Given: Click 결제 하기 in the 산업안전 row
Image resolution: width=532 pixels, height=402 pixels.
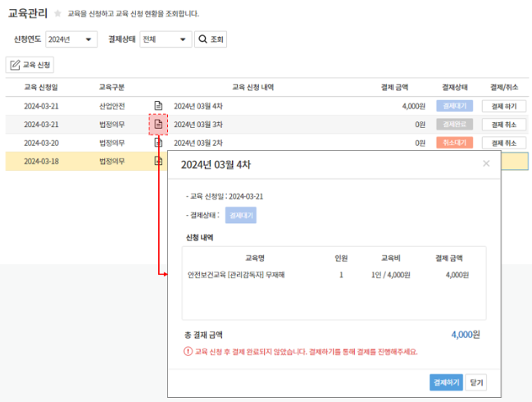Looking at the screenshot, I should 504,107.
